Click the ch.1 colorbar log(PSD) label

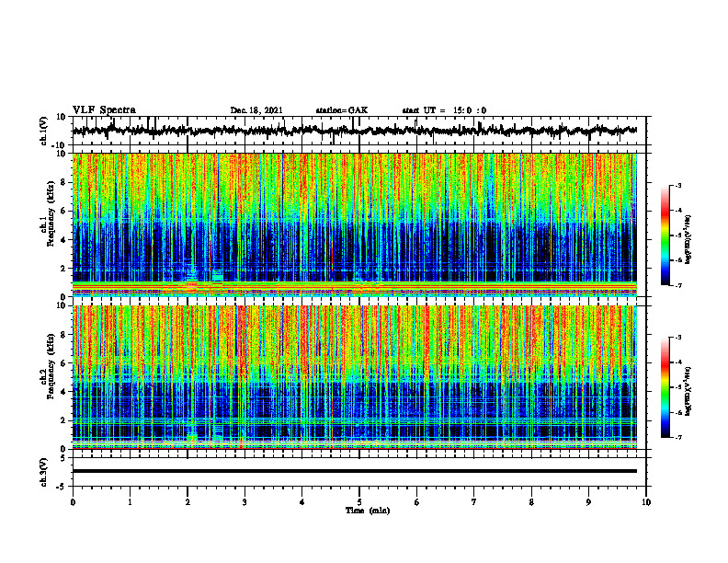688,240
